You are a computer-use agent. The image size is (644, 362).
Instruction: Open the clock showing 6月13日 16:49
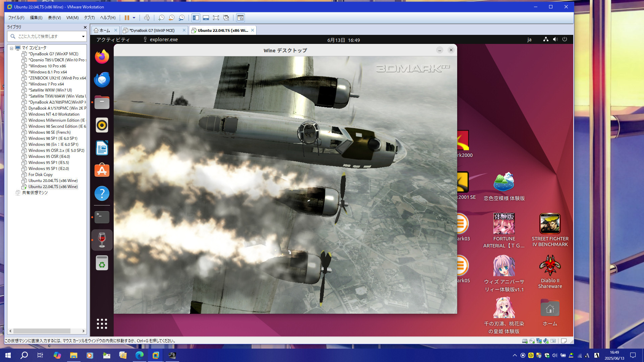tap(343, 40)
